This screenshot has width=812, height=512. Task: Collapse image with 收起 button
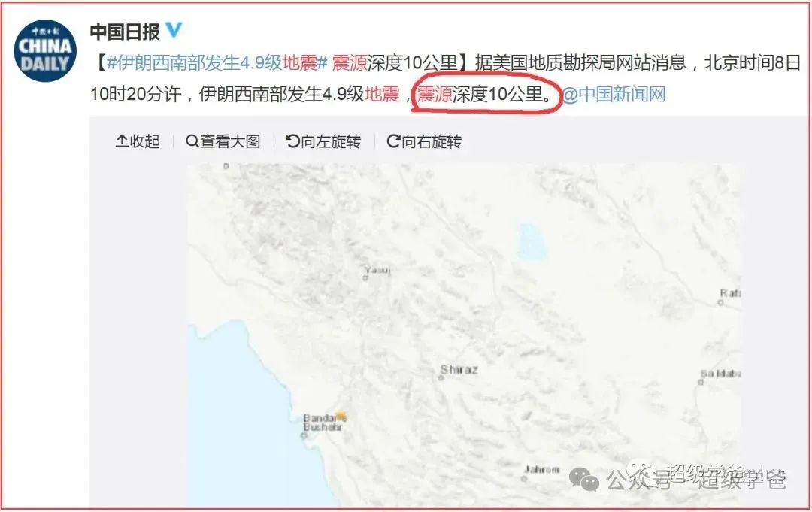point(138,141)
